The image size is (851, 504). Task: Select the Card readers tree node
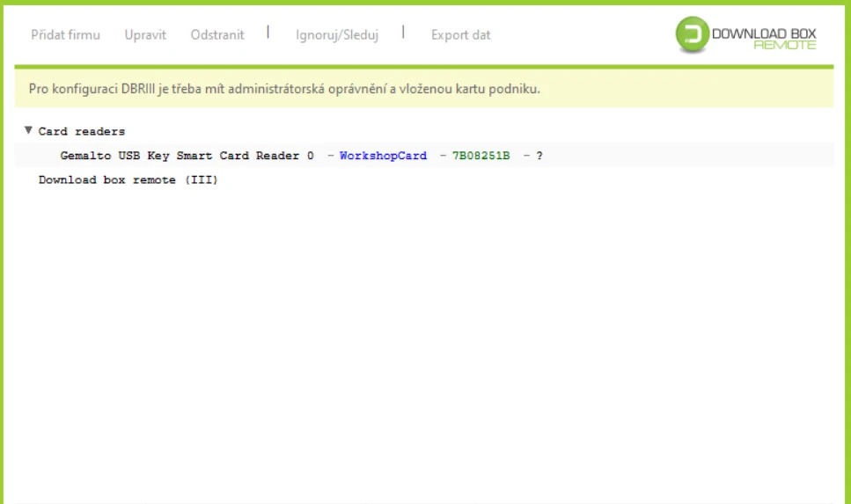(82, 131)
